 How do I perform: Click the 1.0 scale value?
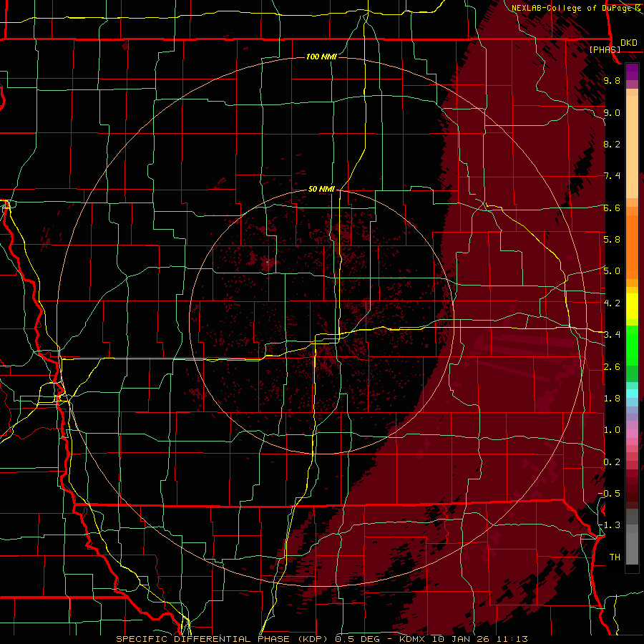pos(612,430)
